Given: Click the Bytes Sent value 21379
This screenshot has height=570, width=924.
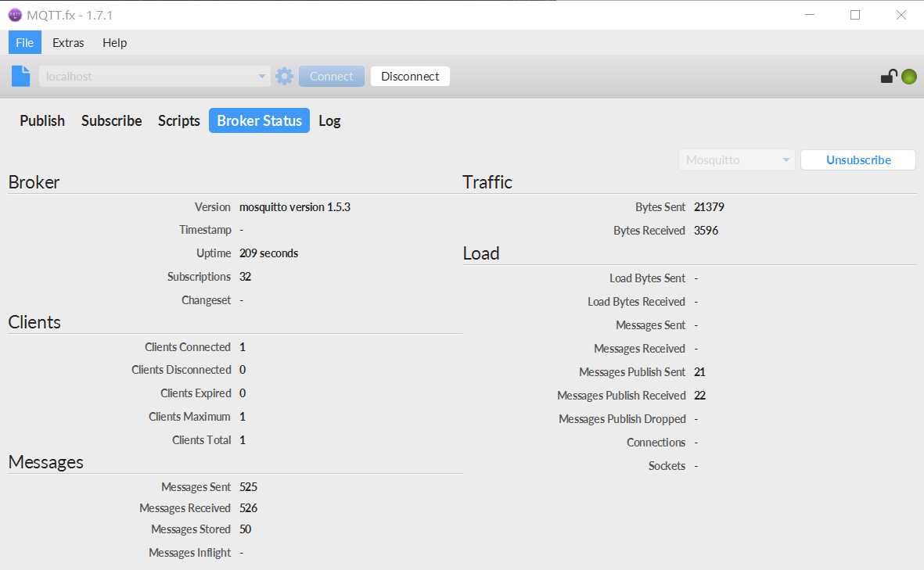Looking at the screenshot, I should [x=709, y=207].
